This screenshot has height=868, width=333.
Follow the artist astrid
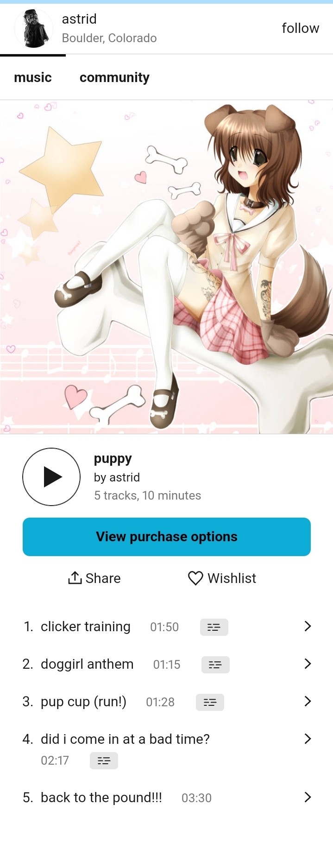300,28
